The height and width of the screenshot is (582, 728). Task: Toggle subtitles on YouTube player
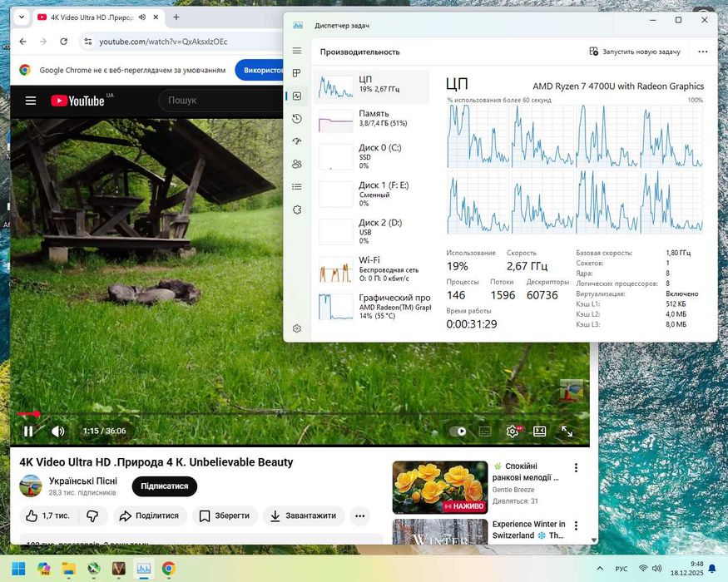[485, 432]
